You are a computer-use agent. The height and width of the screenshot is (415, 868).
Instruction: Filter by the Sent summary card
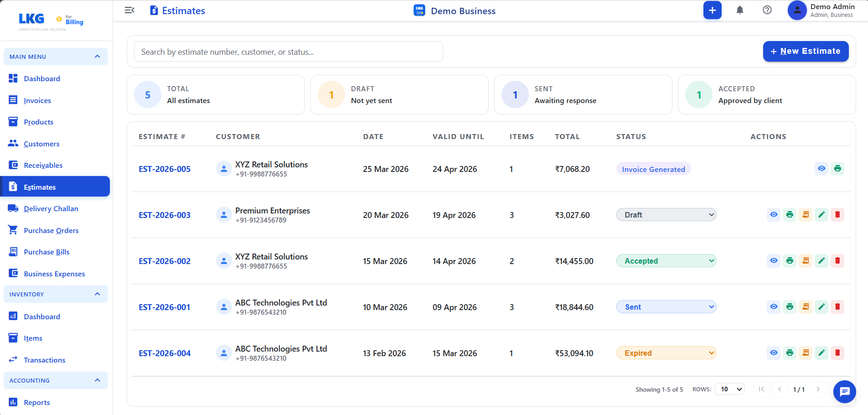(583, 94)
